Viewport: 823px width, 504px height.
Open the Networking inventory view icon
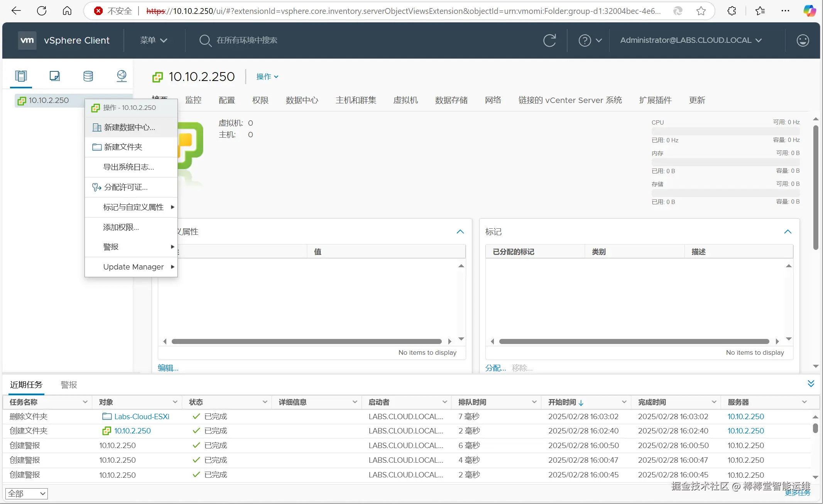122,76
